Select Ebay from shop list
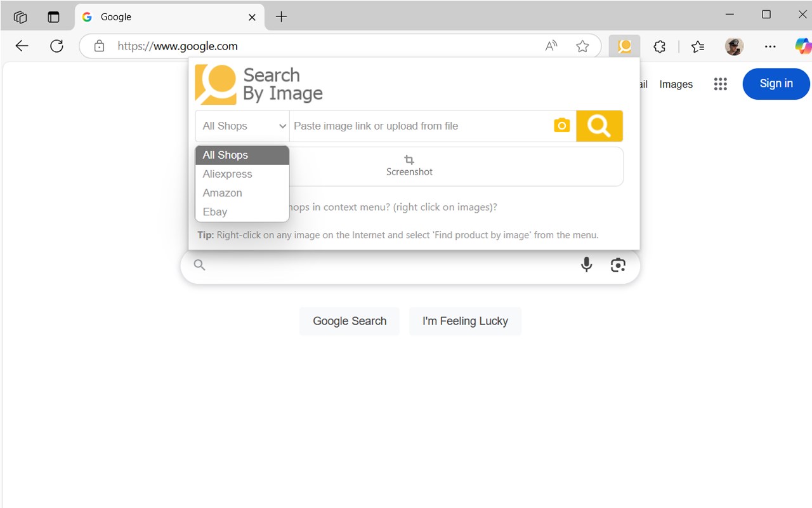The image size is (812, 508). pos(242,212)
